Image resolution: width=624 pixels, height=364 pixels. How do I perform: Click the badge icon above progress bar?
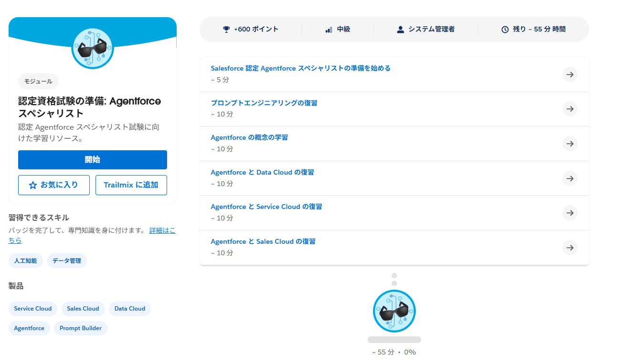(x=394, y=311)
